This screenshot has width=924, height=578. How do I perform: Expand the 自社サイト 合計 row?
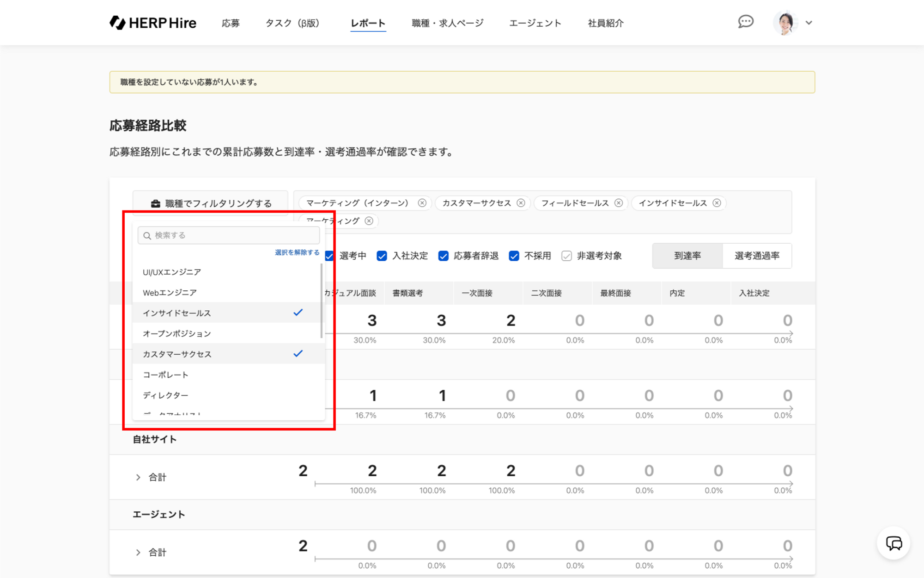[x=138, y=477]
